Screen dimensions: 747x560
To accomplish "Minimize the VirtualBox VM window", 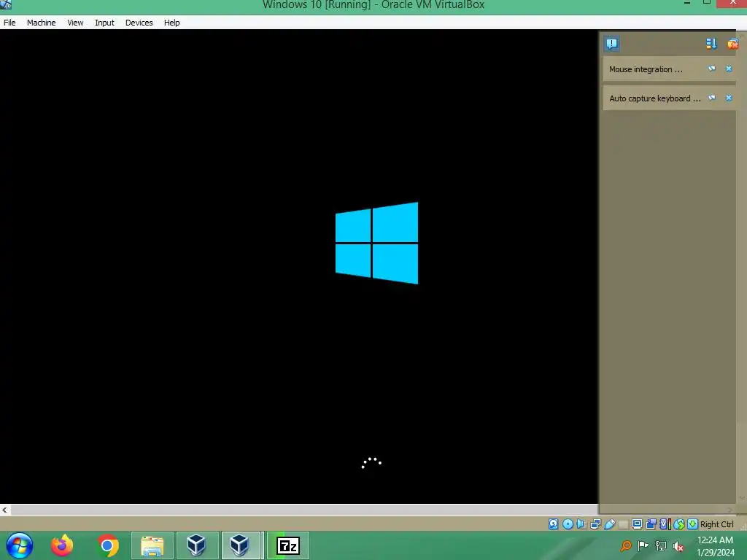I will 687,3.
